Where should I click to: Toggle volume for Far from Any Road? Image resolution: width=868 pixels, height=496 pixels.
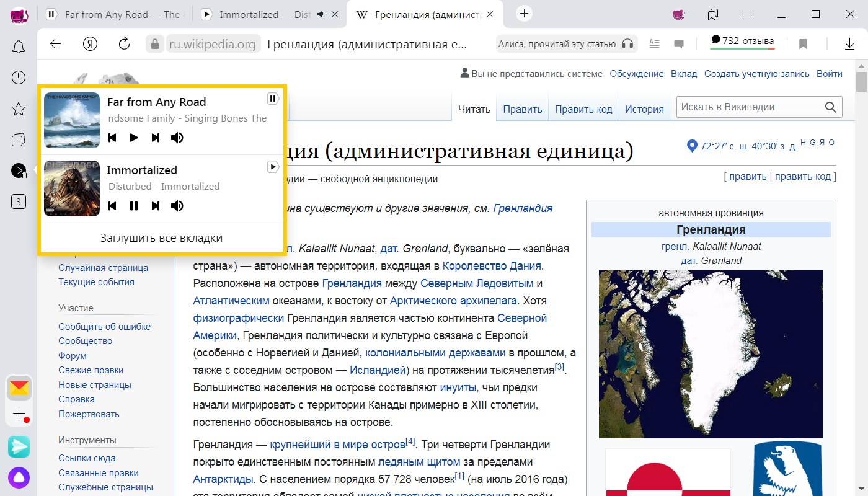tap(177, 138)
